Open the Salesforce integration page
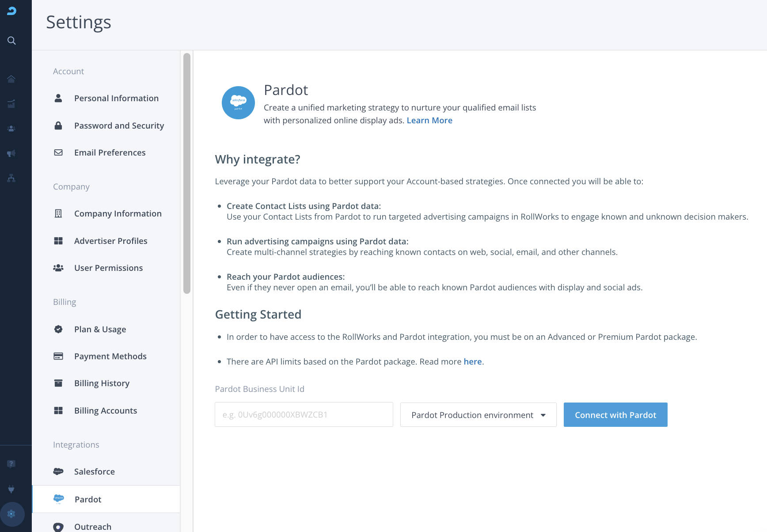767x532 pixels. coord(94,472)
